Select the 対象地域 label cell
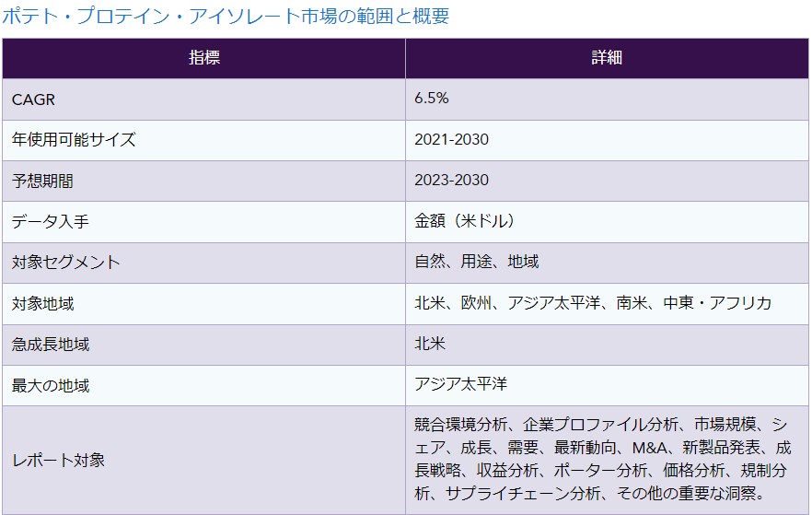812x515 pixels. pos(42,303)
